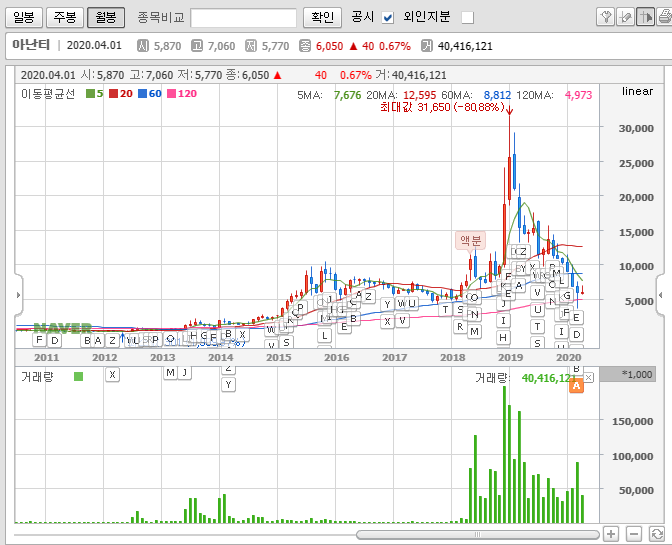Open the orange A disclosure marker
The height and width of the screenshot is (545, 672).
(x=576, y=386)
